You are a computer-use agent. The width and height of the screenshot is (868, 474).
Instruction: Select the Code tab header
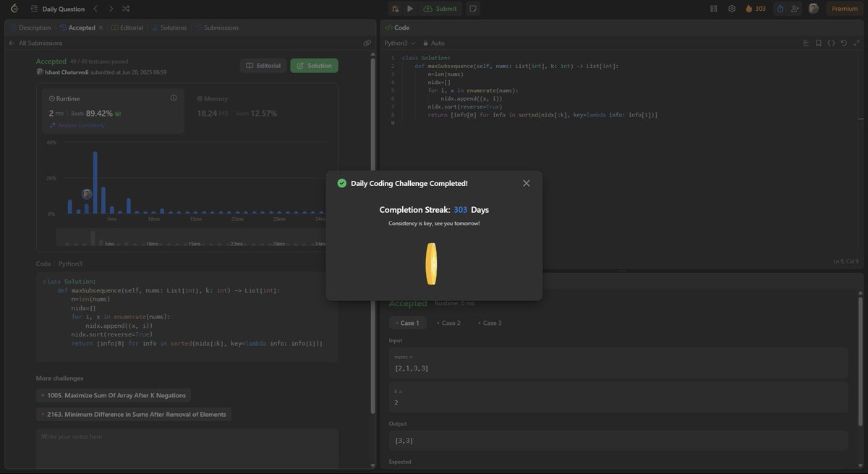pyautogui.click(x=397, y=27)
